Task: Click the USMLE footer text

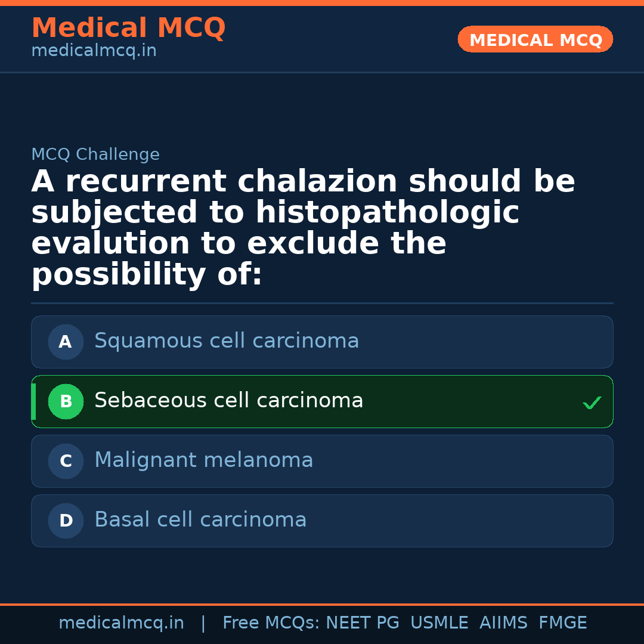Action: coord(439,623)
